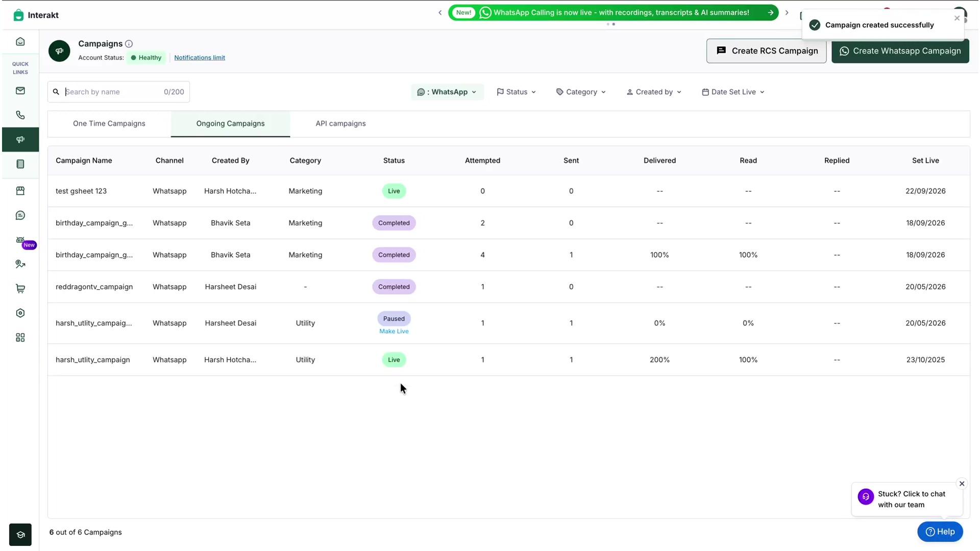Click the Interakt logo
This screenshot has height=551, width=980.
[36, 15]
